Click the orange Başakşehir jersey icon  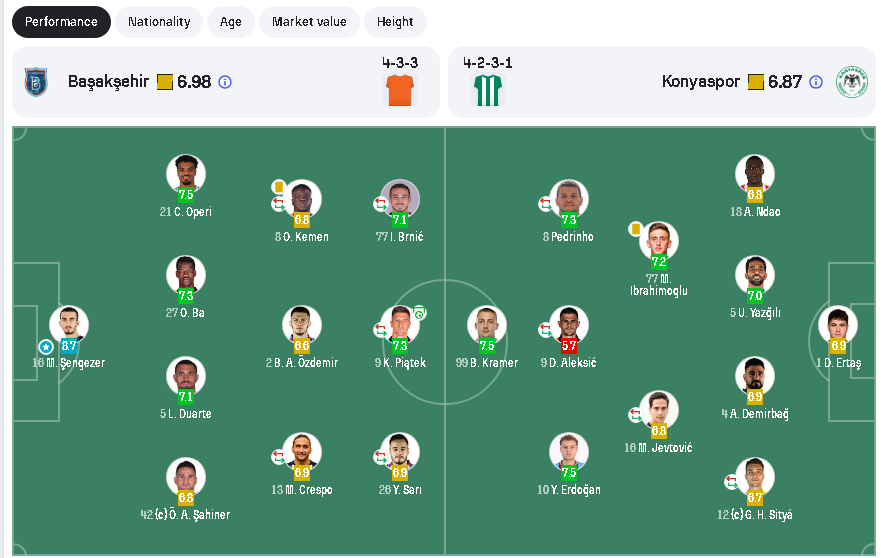click(399, 91)
